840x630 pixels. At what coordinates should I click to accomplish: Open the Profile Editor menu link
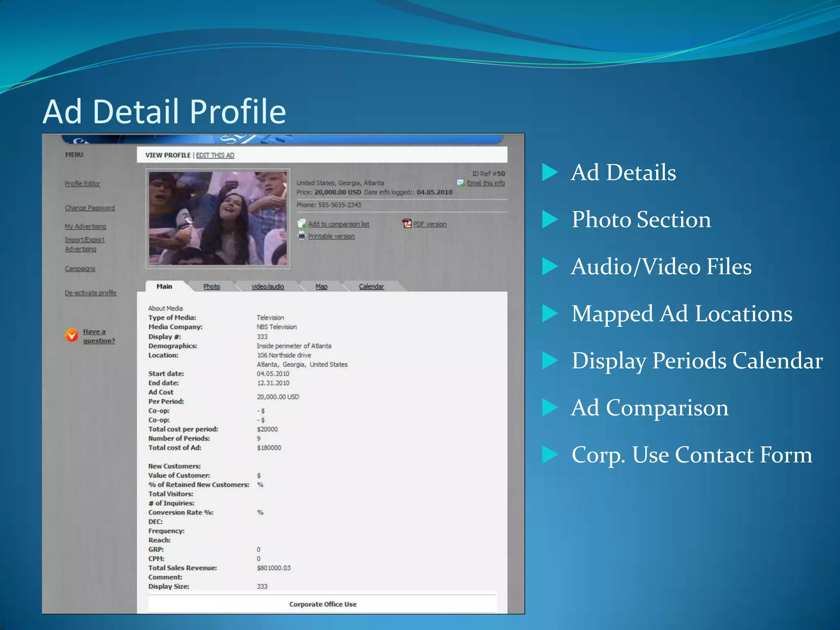[x=82, y=183]
